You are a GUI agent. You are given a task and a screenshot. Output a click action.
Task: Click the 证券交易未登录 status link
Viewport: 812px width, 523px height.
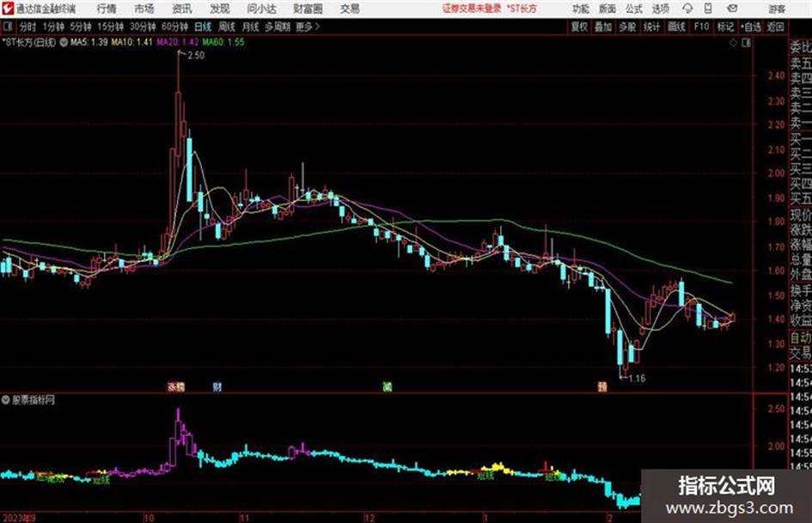click(x=472, y=9)
